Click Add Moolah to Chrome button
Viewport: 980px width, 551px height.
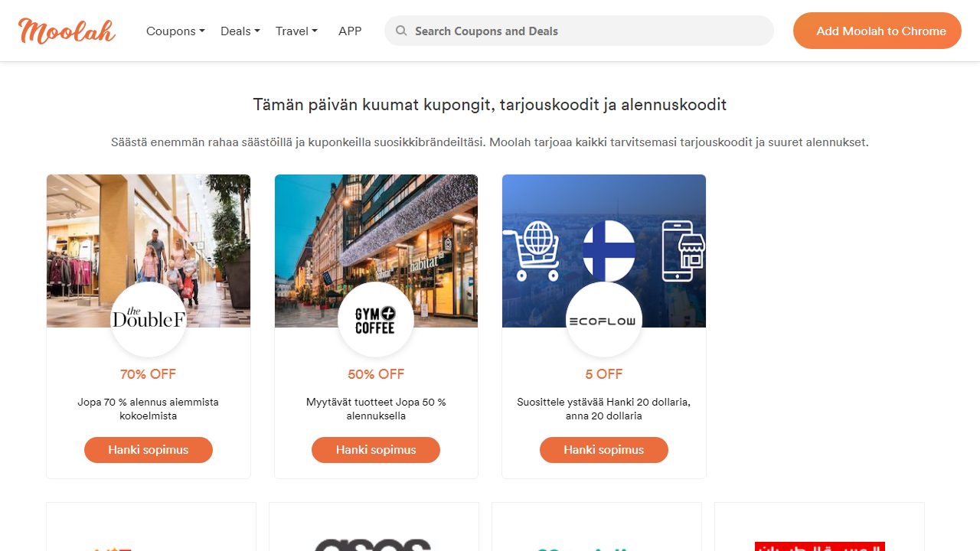click(x=877, y=31)
